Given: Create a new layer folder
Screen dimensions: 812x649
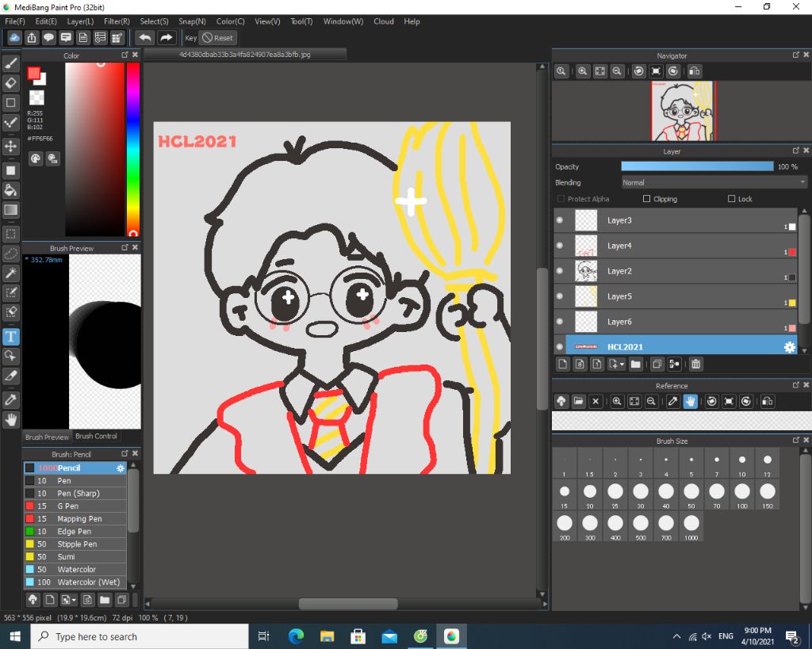Looking at the screenshot, I should (635, 365).
